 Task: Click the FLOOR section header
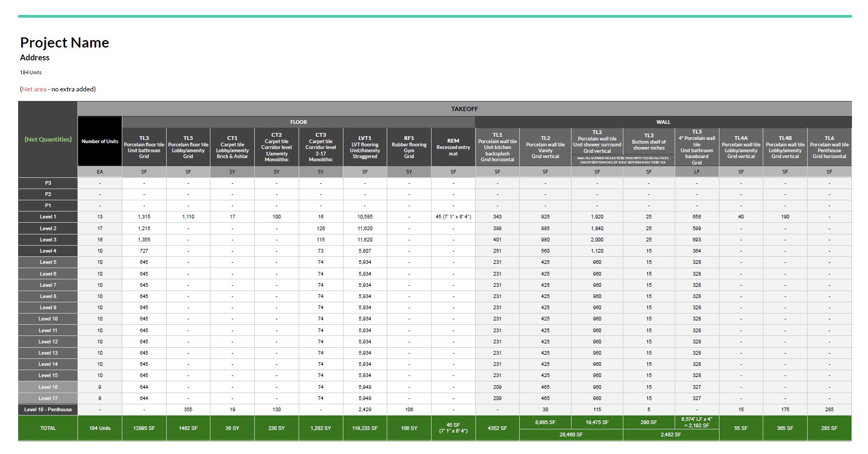[x=298, y=122]
